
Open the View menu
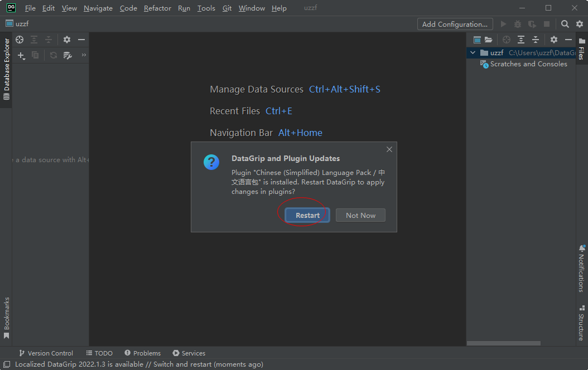click(x=69, y=8)
